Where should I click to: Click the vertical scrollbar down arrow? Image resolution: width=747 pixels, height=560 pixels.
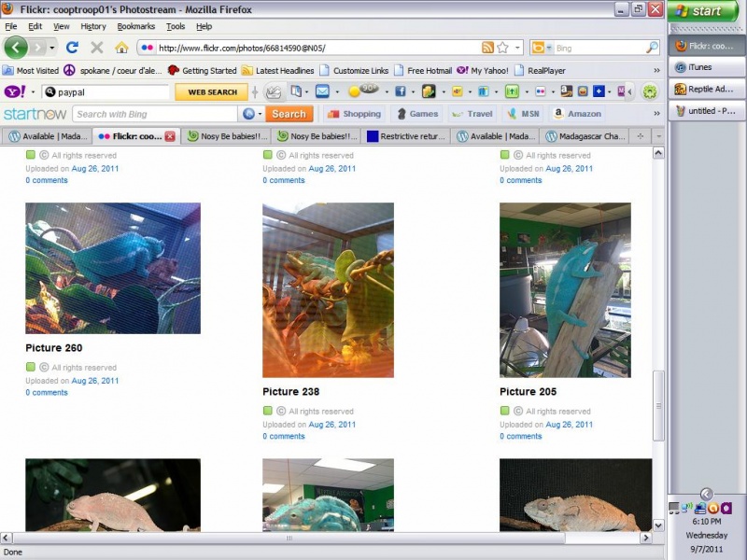[x=658, y=525]
